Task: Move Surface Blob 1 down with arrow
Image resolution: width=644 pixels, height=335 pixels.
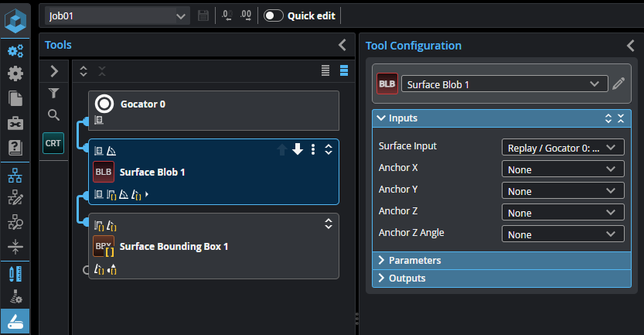Action: pos(297,149)
